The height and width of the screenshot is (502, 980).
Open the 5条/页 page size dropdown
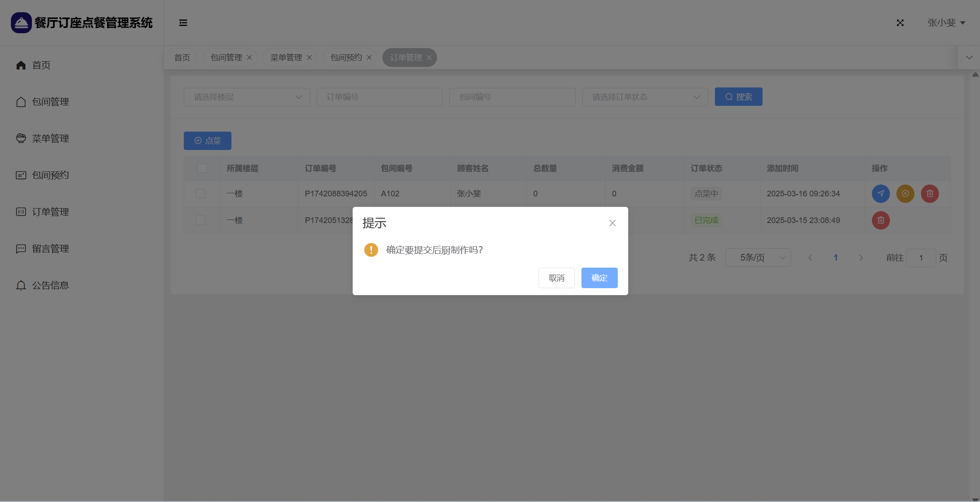pos(758,258)
